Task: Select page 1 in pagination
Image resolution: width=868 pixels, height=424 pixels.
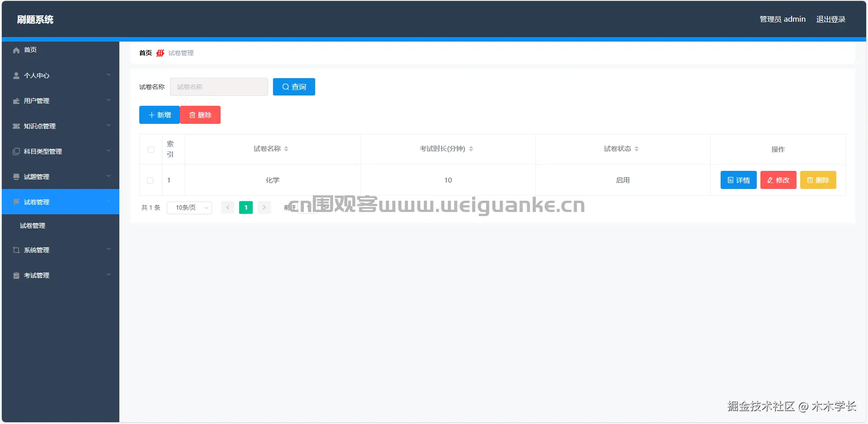Action: pyautogui.click(x=246, y=207)
